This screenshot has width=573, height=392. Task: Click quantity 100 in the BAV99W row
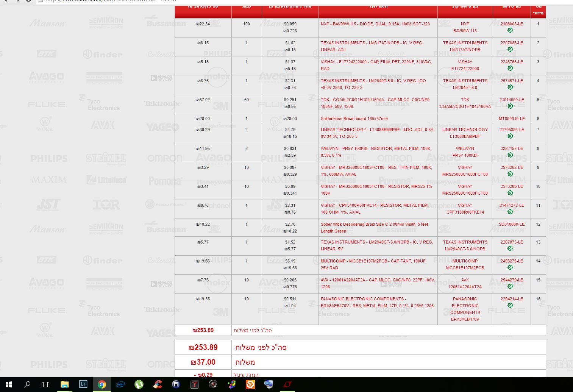point(247,24)
